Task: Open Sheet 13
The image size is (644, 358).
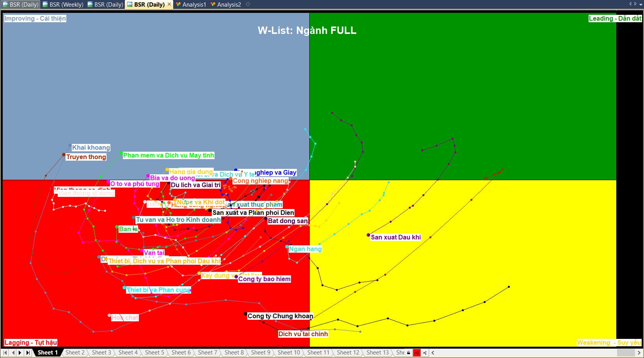Action: click(x=378, y=353)
